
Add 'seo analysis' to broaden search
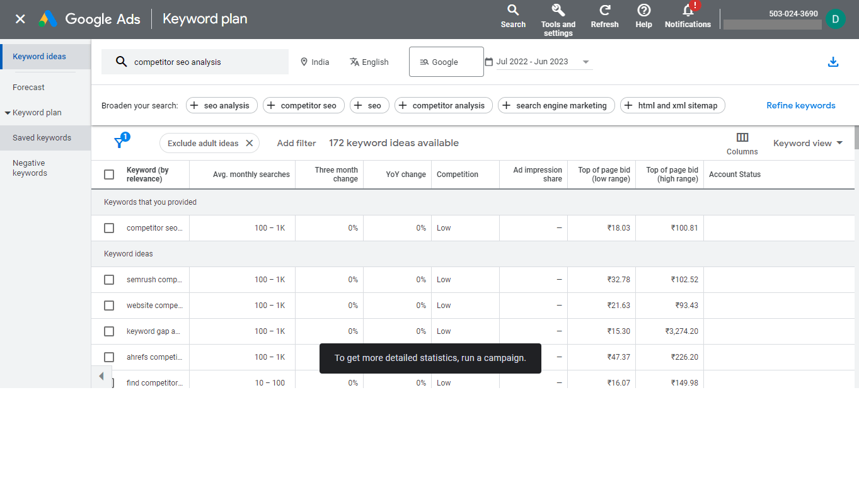pyautogui.click(x=221, y=106)
